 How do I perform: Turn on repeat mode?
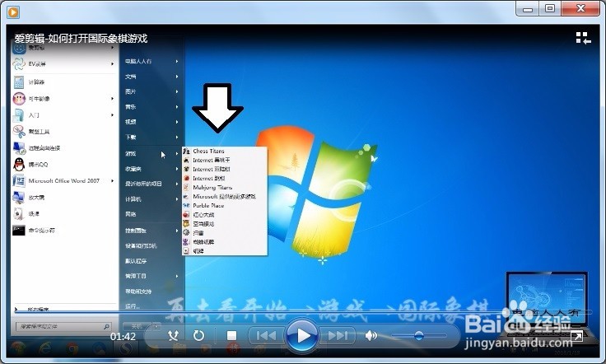(x=198, y=335)
